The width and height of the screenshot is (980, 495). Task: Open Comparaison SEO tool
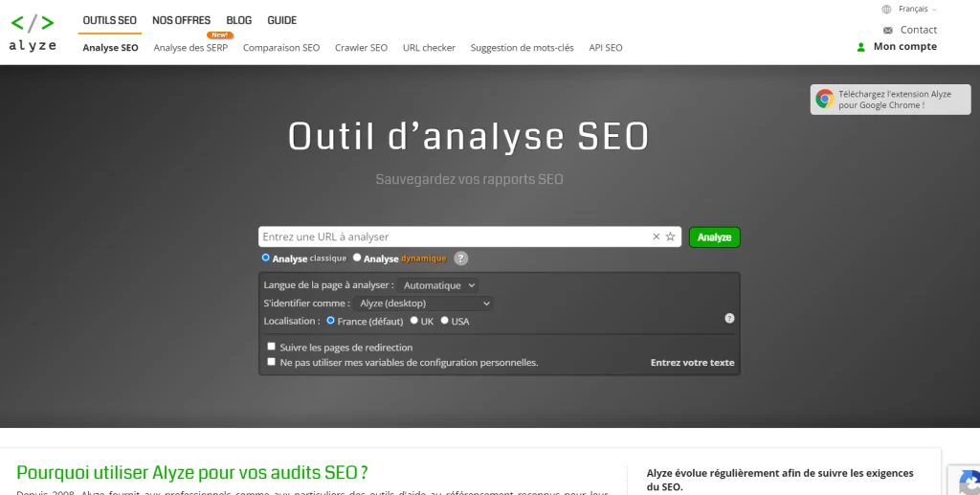(x=281, y=48)
